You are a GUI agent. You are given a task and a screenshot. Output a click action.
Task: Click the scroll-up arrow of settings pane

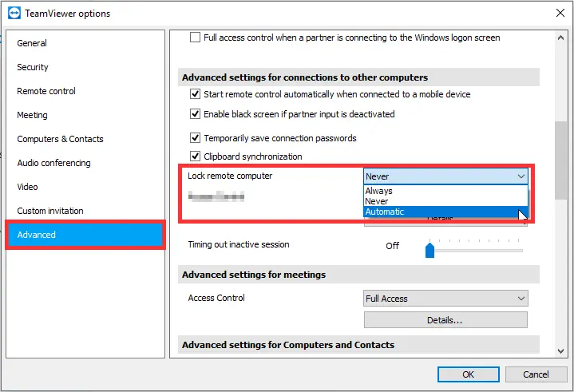click(560, 38)
